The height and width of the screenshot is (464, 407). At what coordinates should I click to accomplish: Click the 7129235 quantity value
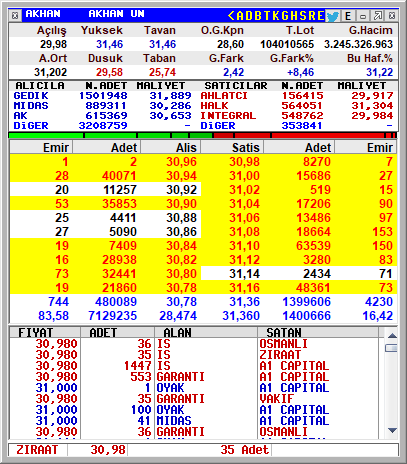113,316
